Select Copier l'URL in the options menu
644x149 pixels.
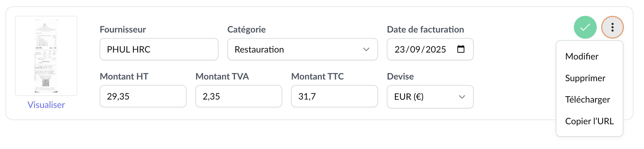(589, 121)
